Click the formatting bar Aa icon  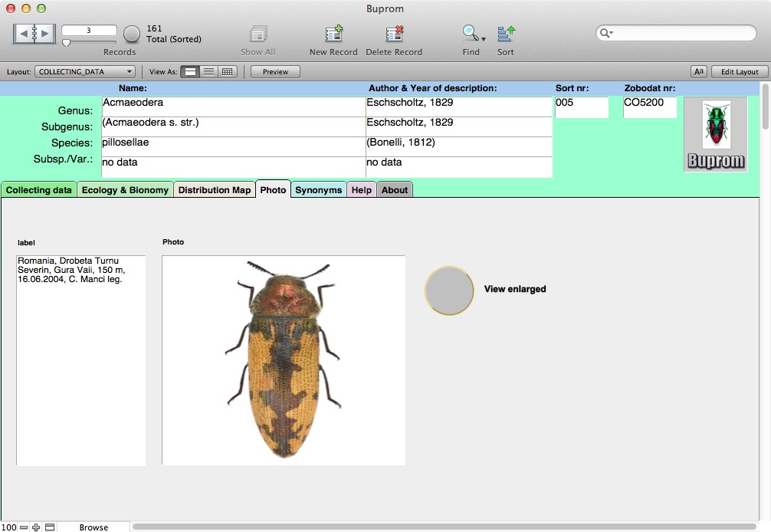pyautogui.click(x=698, y=72)
